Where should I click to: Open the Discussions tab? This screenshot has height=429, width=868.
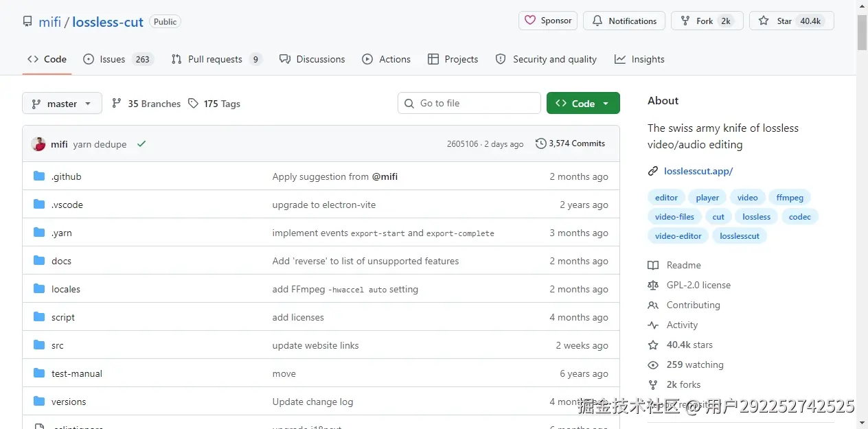[x=312, y=59]
